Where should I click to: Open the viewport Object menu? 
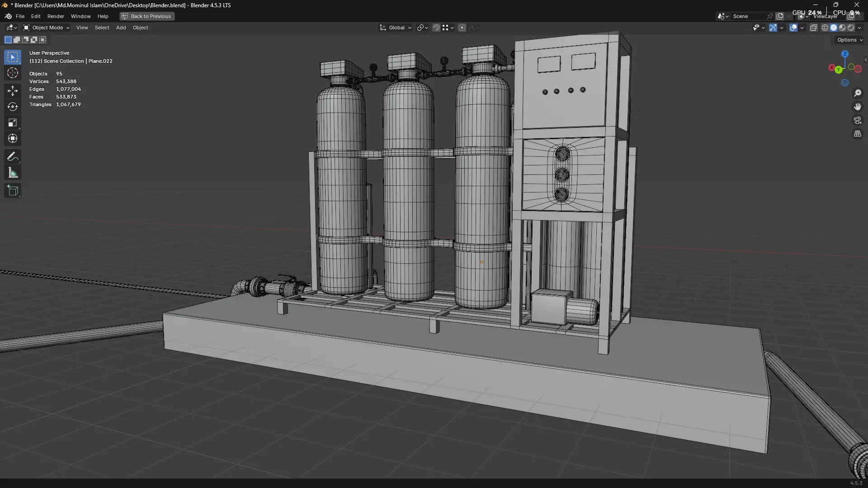140,28
